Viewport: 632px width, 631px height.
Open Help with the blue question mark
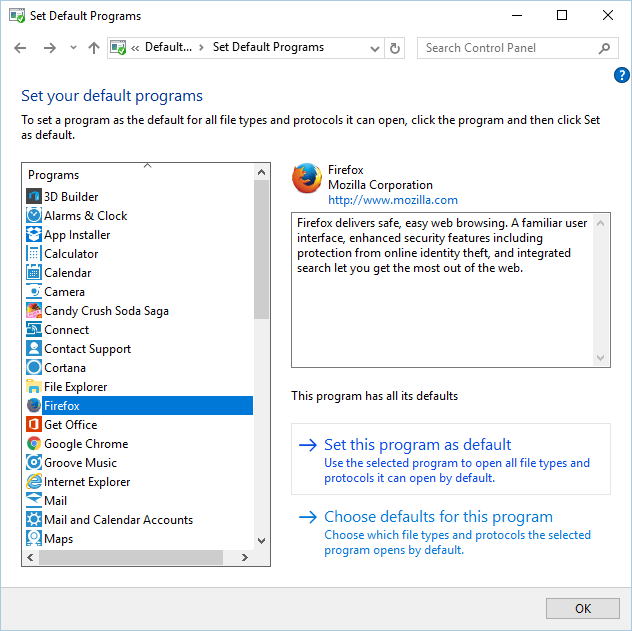[622, 75]
